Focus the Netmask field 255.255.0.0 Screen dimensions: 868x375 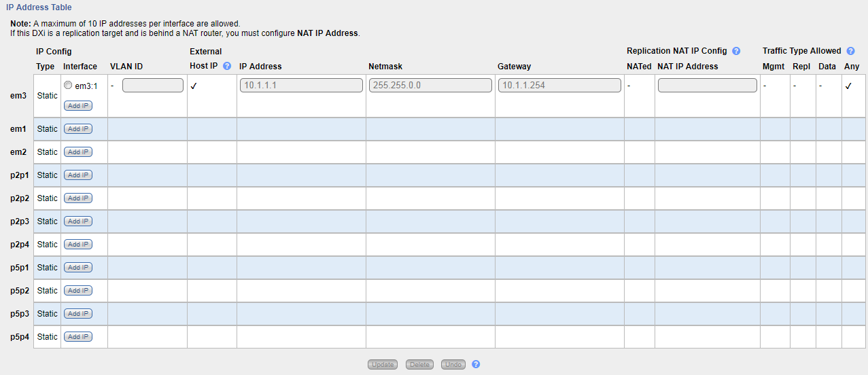coord(430,86)
